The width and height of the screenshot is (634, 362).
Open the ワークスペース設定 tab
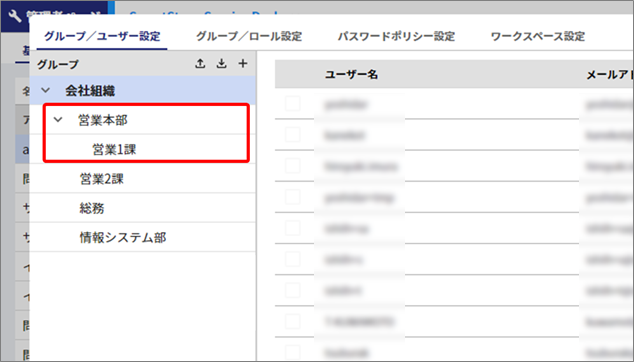tap(538, 36)
